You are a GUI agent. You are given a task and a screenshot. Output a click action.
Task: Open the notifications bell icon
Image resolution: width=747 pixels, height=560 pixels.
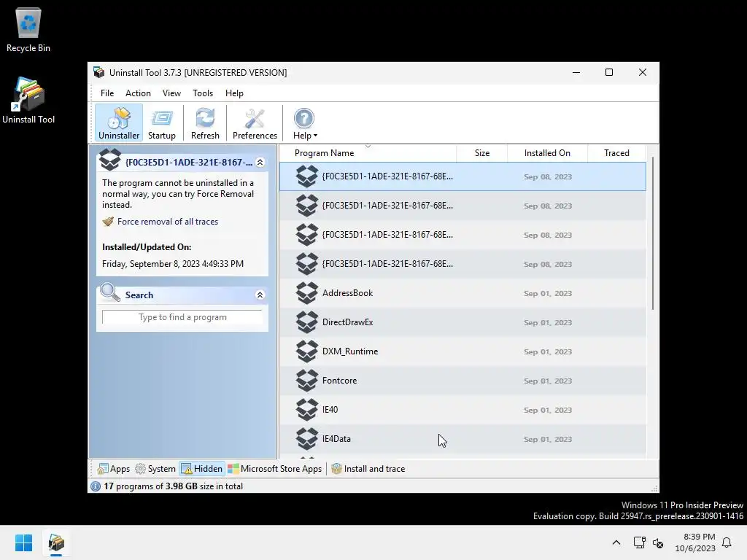coord(727,542)
